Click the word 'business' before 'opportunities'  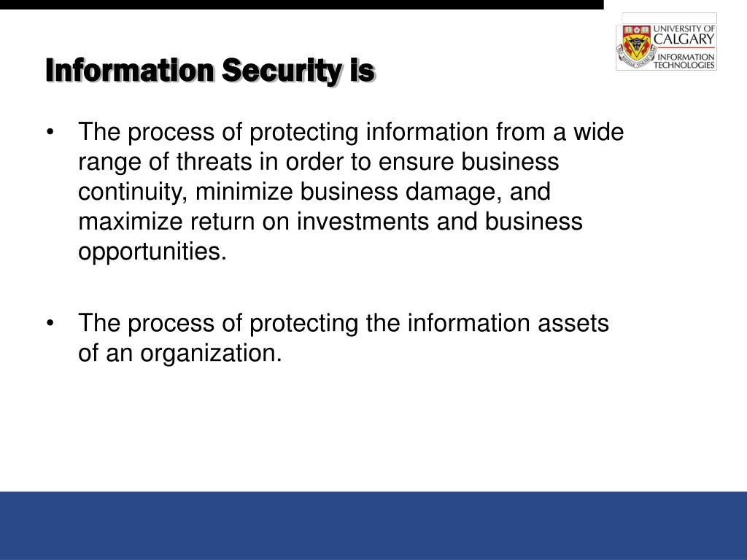533,222
